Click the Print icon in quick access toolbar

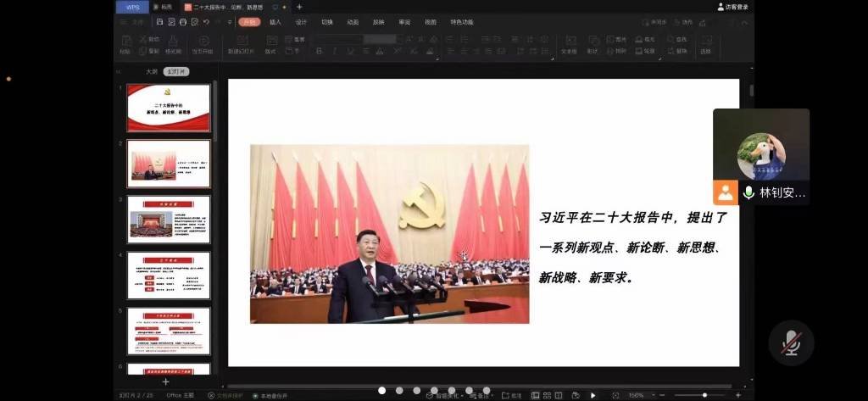click(183, 22)
